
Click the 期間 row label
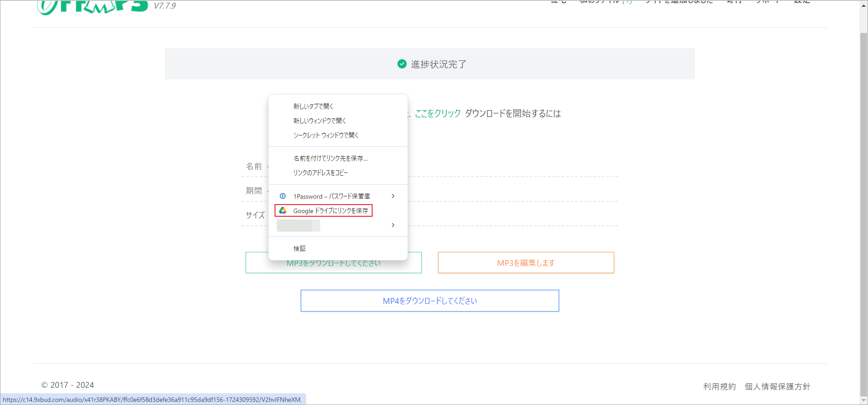[x=254, y=191]
